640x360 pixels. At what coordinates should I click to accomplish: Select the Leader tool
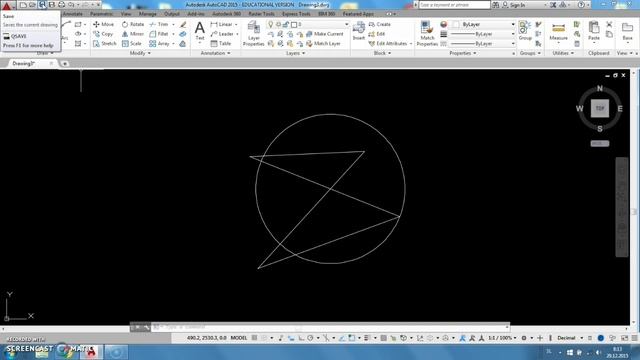tap(222, 34)
